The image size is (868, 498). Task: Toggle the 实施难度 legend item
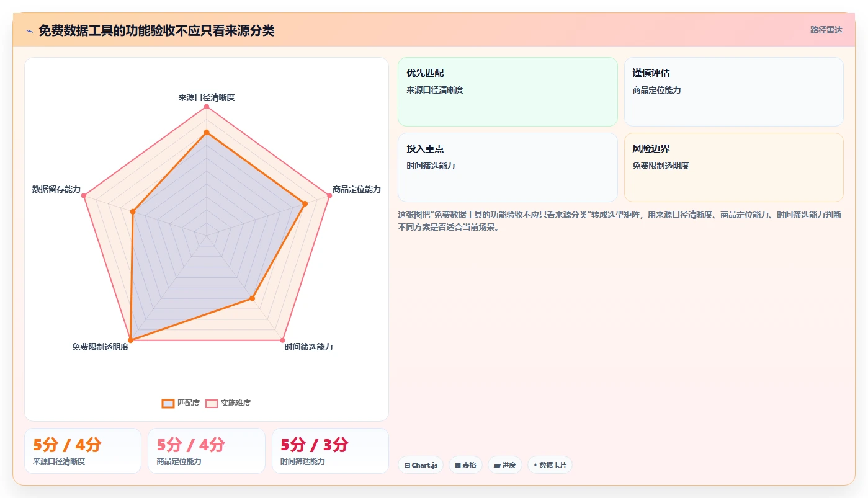point(228,403)
